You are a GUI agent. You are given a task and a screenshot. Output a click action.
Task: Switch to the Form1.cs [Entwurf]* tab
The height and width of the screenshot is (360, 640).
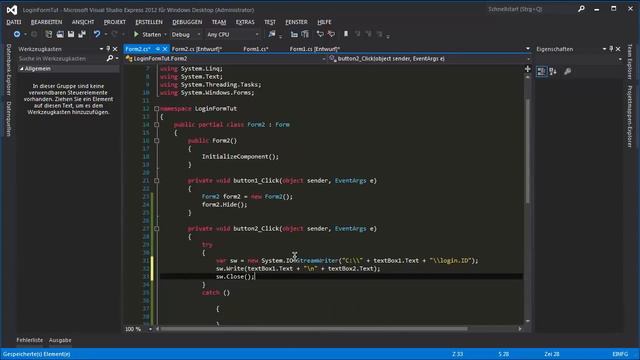(x=315, y=49)
